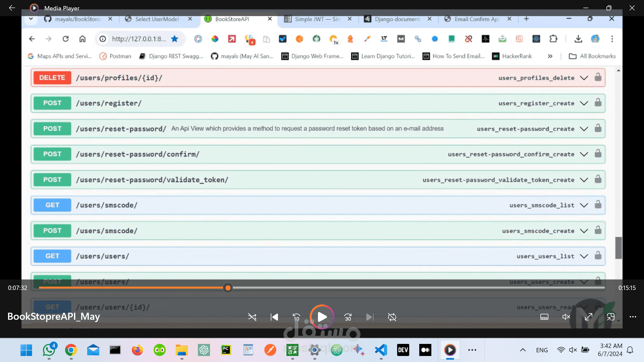Click back arrow in Media Player
The width and height of the screenshot is (644, 362).
(12, 8)
